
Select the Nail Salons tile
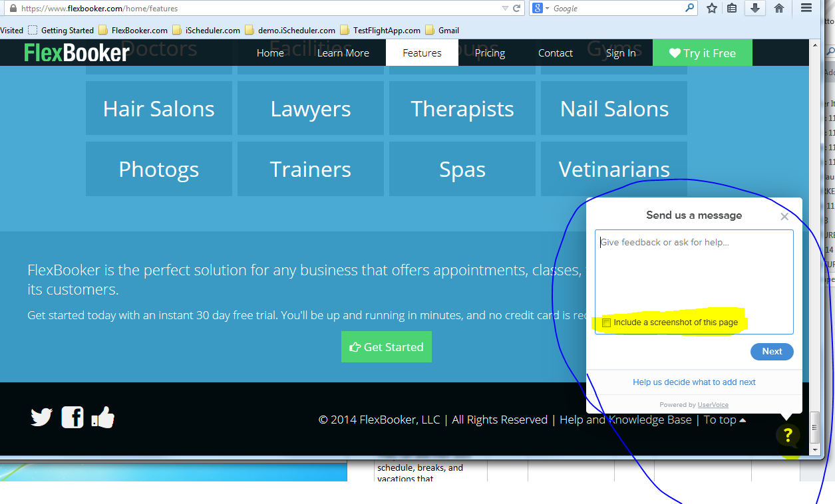pyautogui.click(x=614, y=108)
